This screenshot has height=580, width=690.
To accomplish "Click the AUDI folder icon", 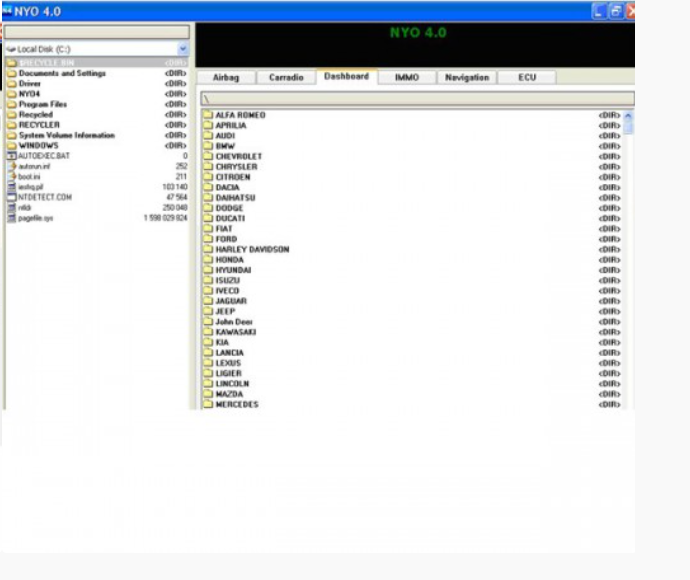I will coord(208,136).
